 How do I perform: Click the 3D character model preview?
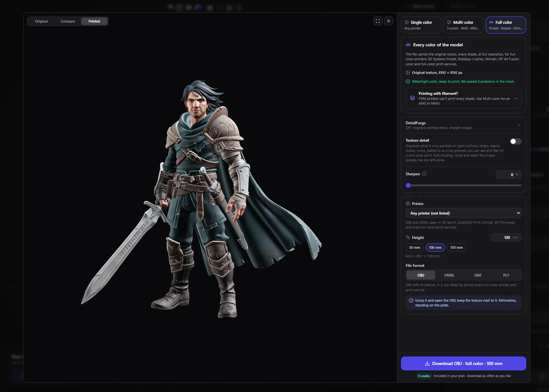click(x=201, y=199)
